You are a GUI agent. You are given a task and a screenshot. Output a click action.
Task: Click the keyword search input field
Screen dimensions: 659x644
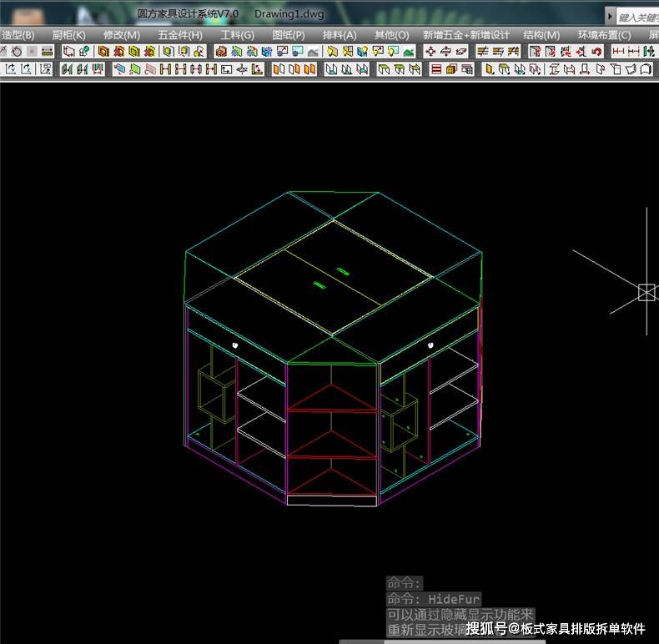pos(637,18)
